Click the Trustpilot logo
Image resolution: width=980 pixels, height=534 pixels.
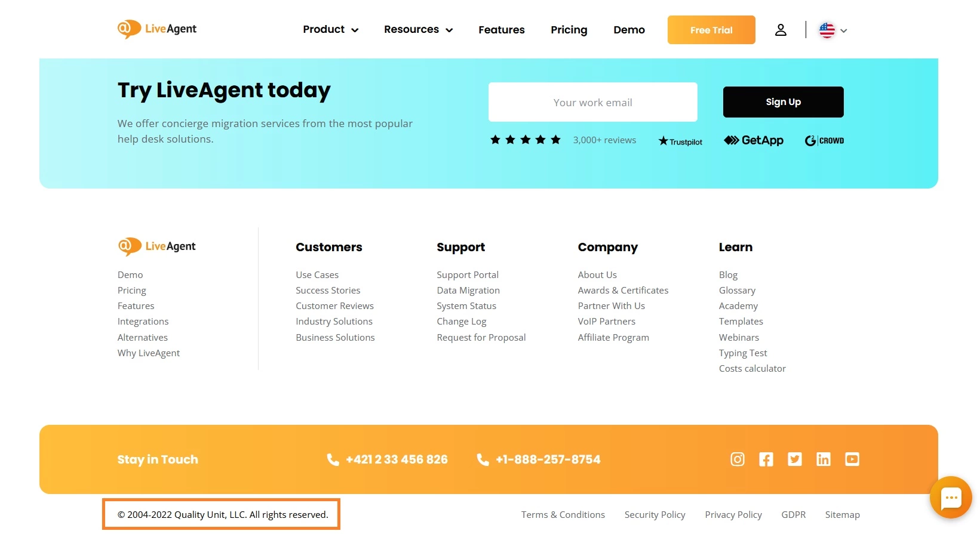pos(680,141)
